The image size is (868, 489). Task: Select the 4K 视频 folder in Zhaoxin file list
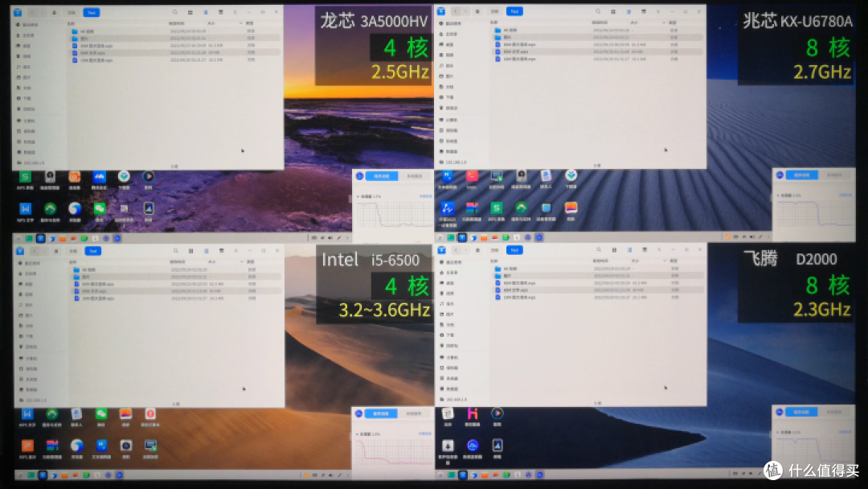point(597,30)
